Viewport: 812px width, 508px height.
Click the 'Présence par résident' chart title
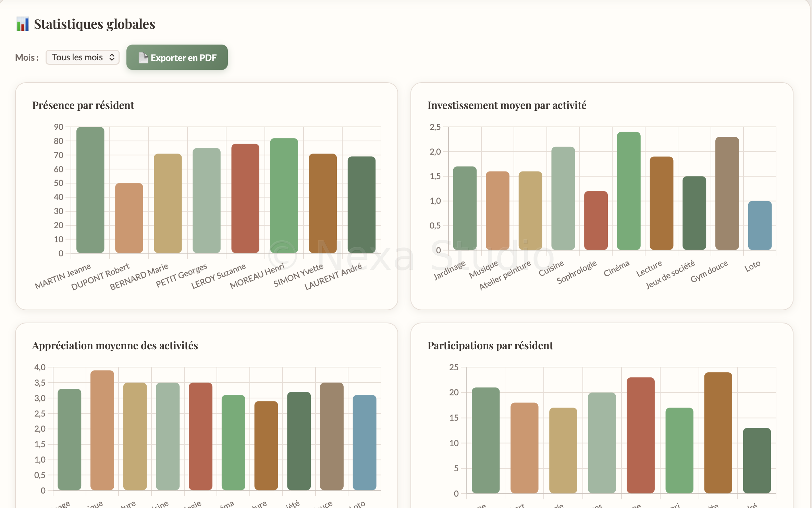click(83, 105)
